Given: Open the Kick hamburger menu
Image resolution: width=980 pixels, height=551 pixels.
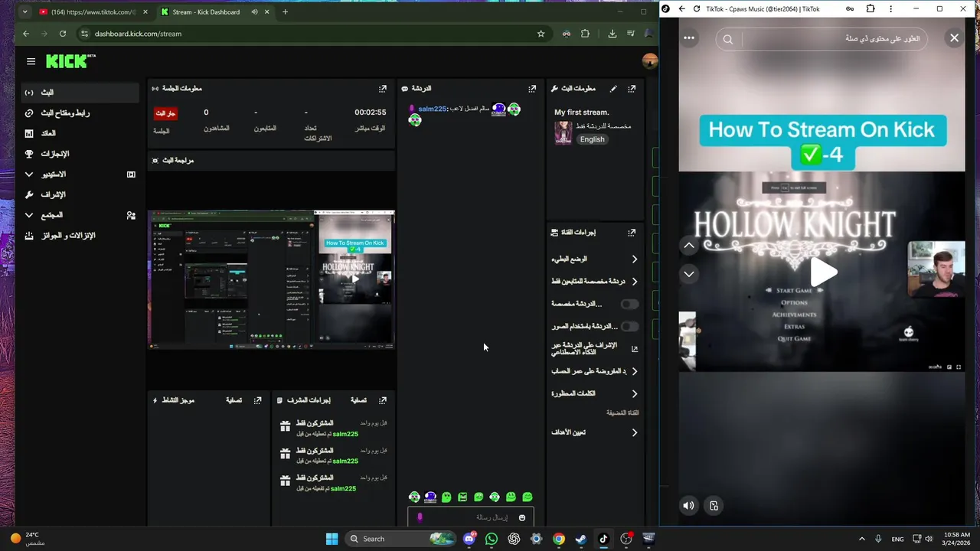Looking at the screenshot, I should pos(31,61).
